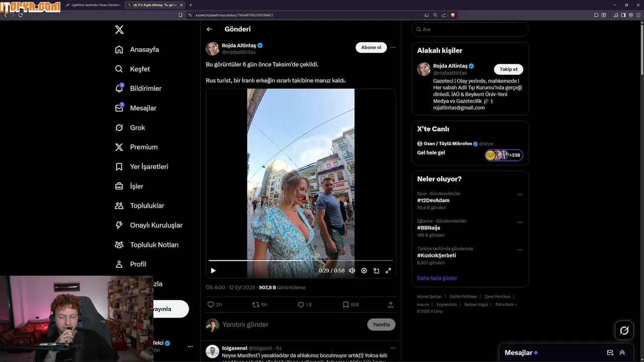Open Bildirimler notifications
Image resolution: width=644 pixels, height=362 pixels.
138,88
